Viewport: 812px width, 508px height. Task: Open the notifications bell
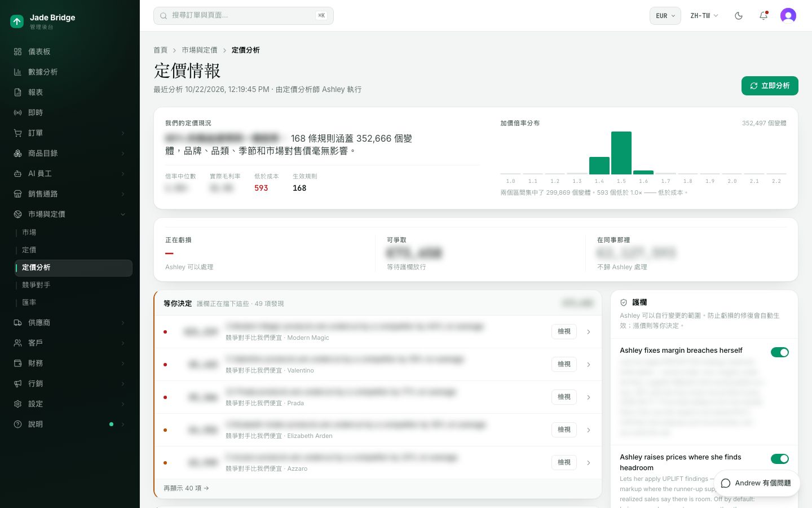pyautogui.click(x=764, y=16)
